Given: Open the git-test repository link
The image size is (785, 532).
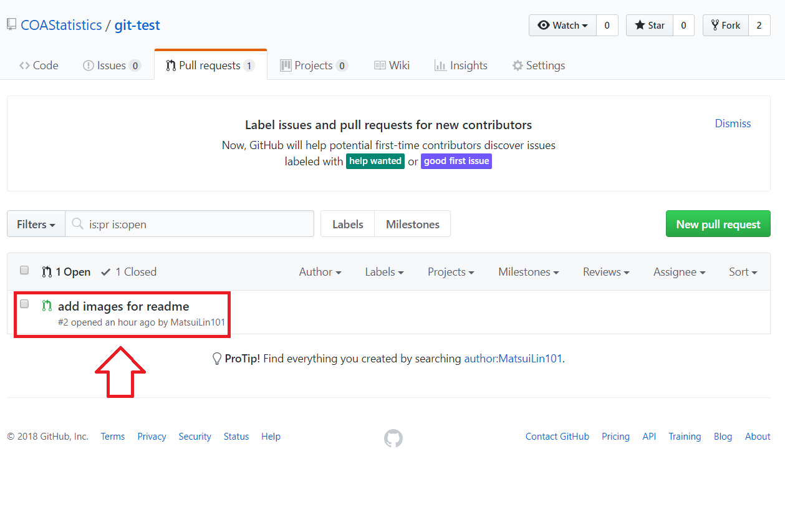Looking at the screenshot, I should coord(137,25).
